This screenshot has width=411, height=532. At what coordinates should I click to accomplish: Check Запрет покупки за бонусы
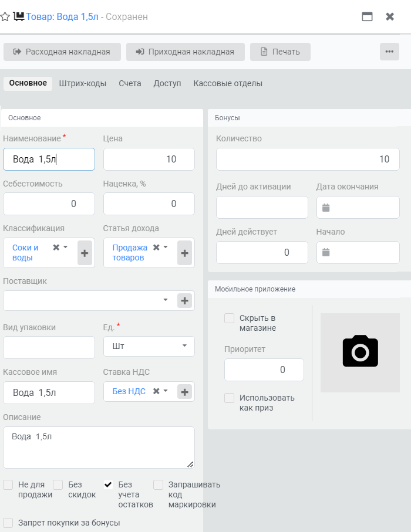(x=8, y=523)
